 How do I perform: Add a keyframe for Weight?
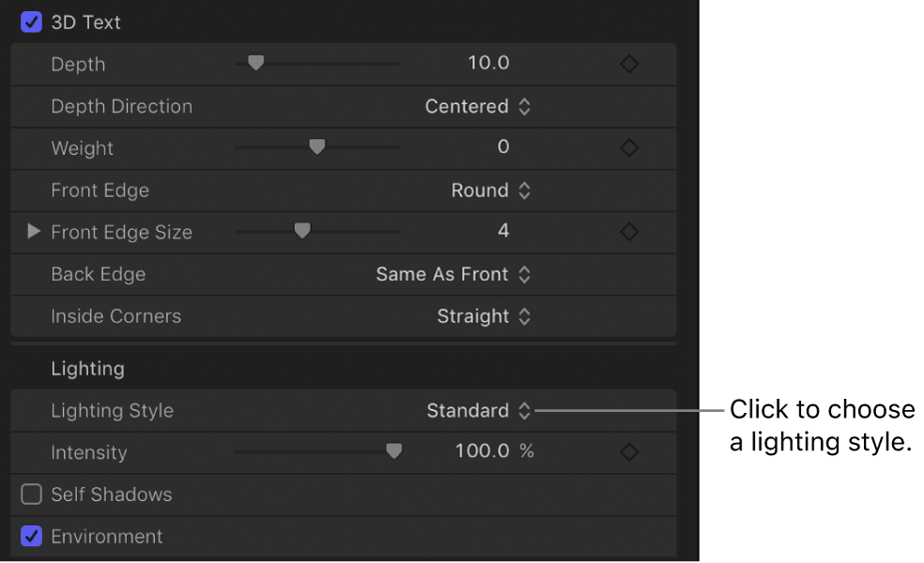628,147
